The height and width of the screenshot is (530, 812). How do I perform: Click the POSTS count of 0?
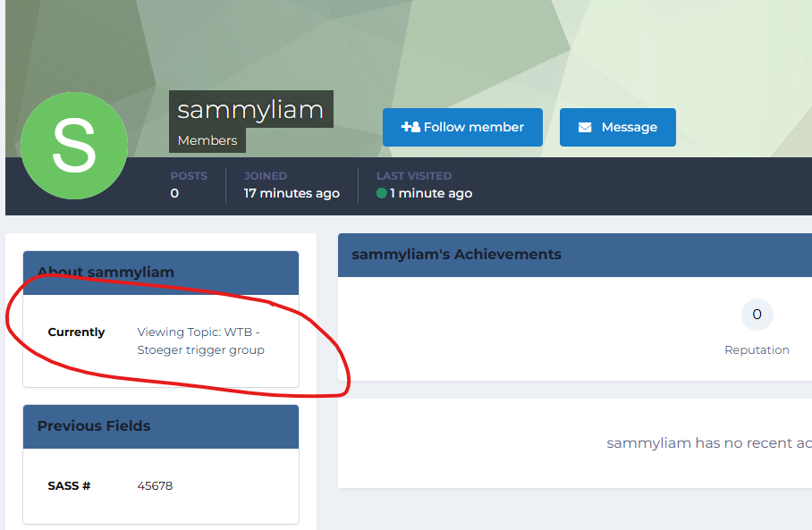click(174, 193)
